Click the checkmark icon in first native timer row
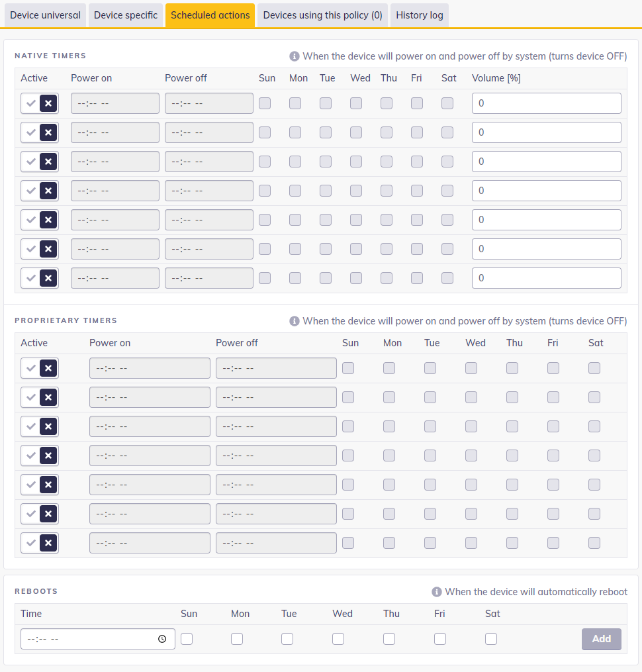Viewport: 642px width, 672px height. 30,103
